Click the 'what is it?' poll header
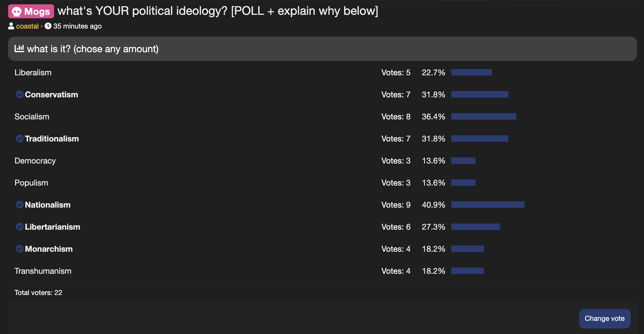The width and height of the screenshot is (644, 334). tap(322, 49)
